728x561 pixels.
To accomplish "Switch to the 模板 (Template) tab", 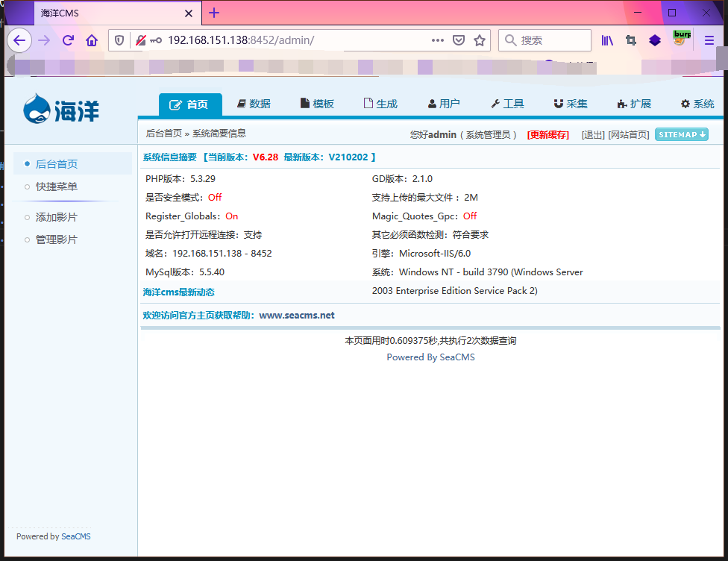I will (x=317, y=104).
